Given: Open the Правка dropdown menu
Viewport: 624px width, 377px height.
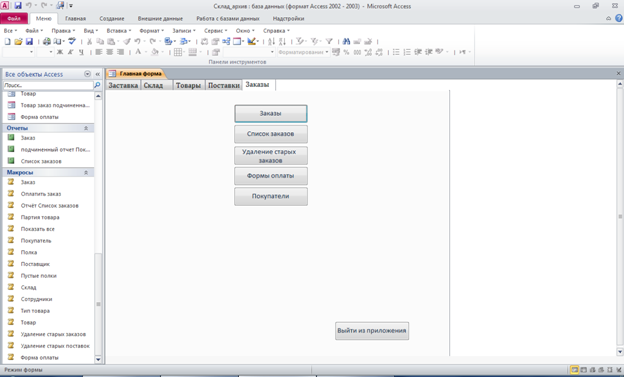Looking at the screenshot, I should [x=63, y=31].
